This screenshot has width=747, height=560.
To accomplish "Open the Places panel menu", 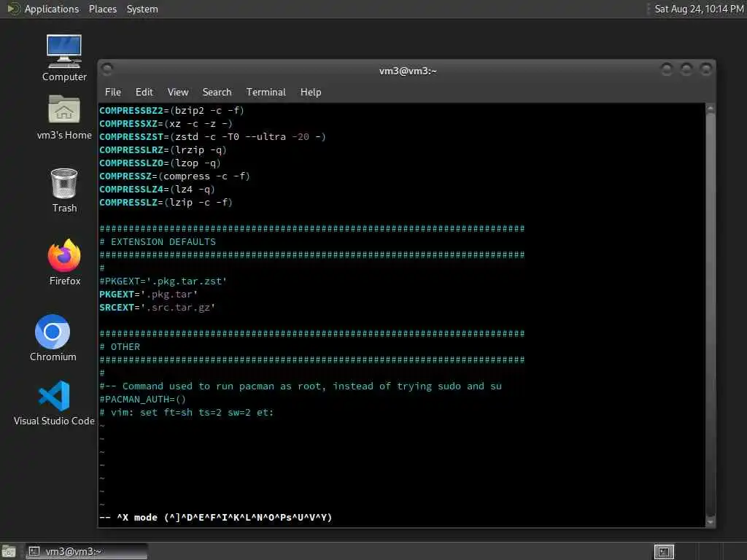I will click(x=102, y=9).
